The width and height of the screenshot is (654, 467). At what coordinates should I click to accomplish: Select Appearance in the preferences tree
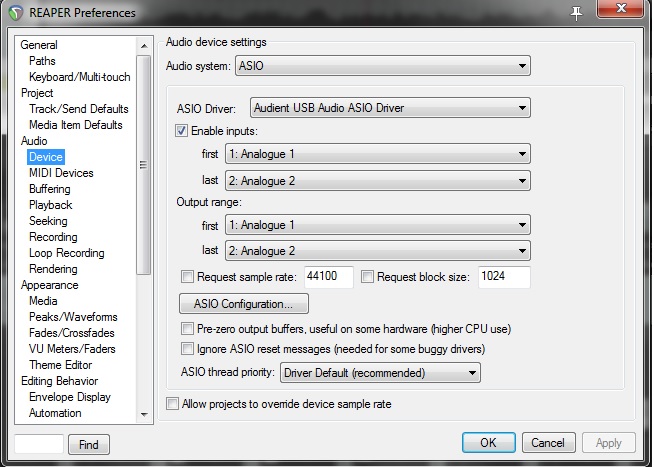click(x=50, y=285)
